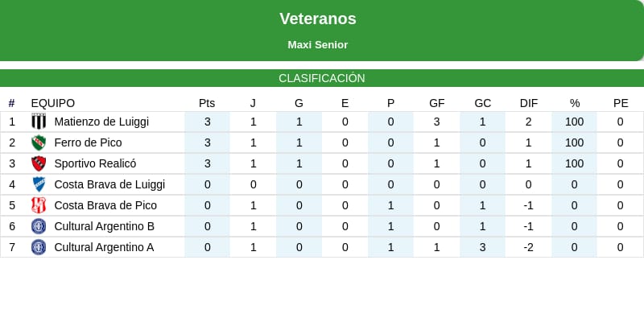Open the Ferro de Pico team name

pyautogui.click(x=88, y=142)
